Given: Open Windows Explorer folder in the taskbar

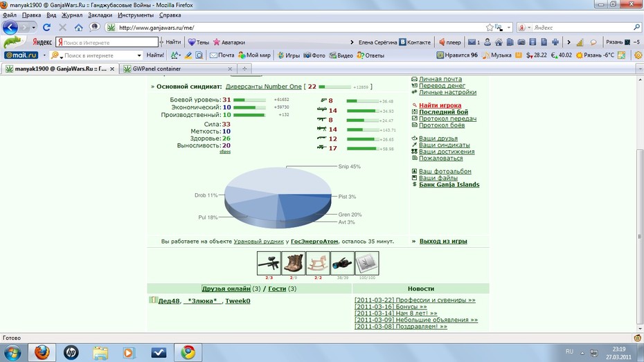Looking at the screenshot, I should (100, 352).
